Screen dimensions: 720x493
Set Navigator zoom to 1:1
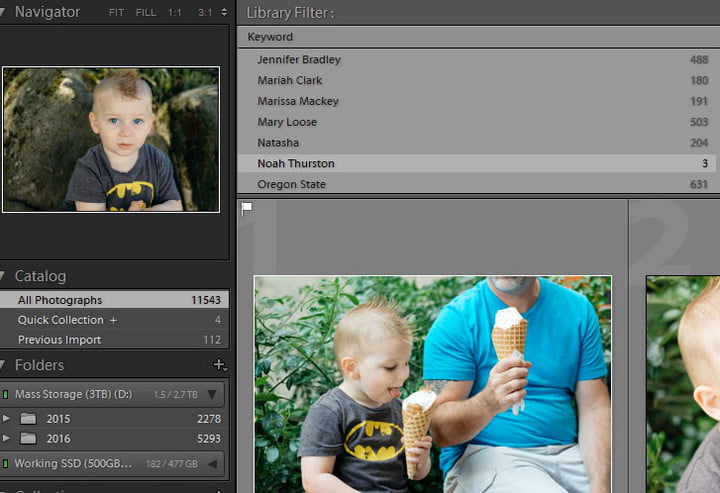pyautogui.click(x=174, y=12)
